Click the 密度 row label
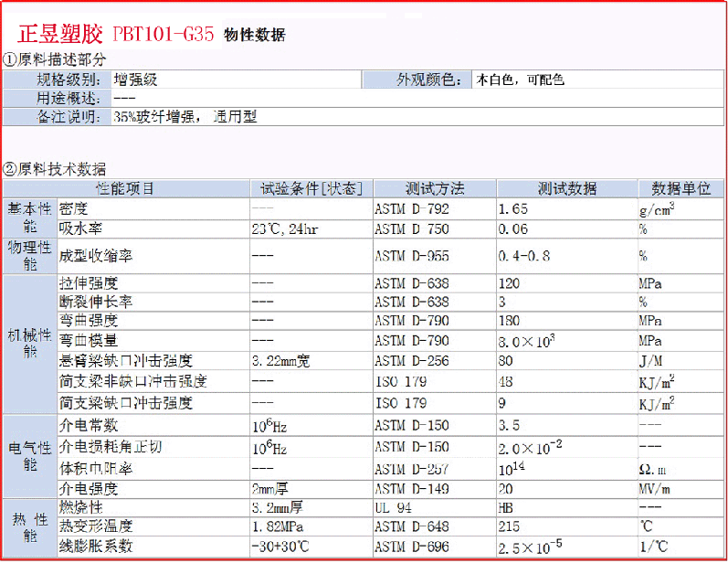728x563 pixels. point(73,209)
